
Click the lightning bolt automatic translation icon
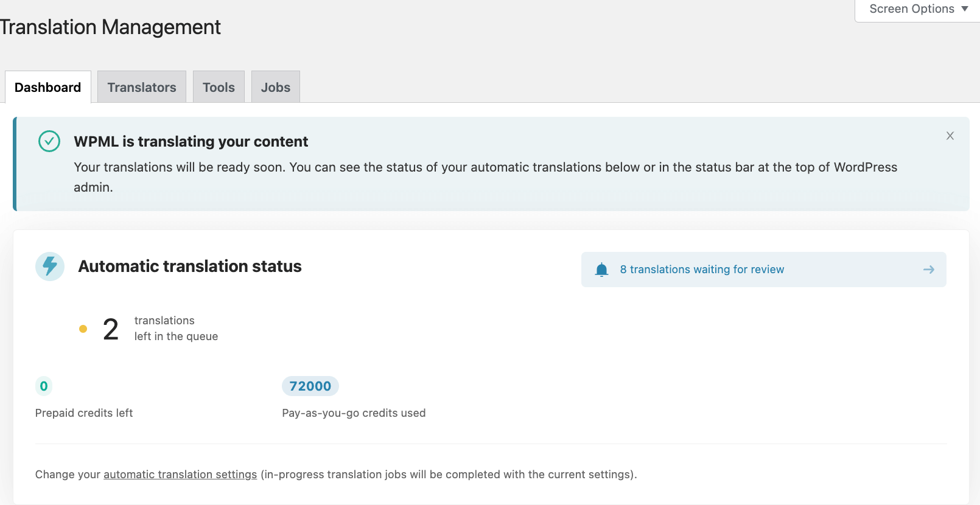pos(50,266)
